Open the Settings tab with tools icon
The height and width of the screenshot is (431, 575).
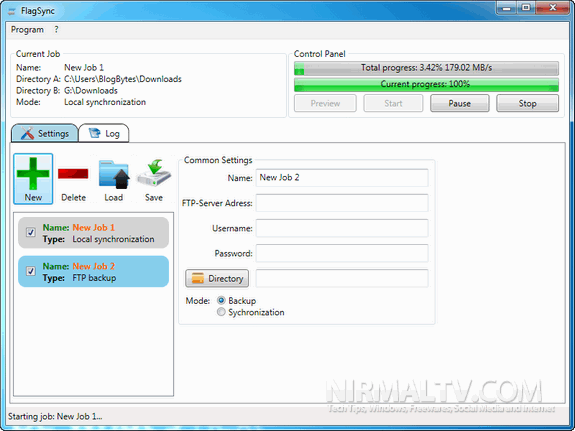click(45, 134)
